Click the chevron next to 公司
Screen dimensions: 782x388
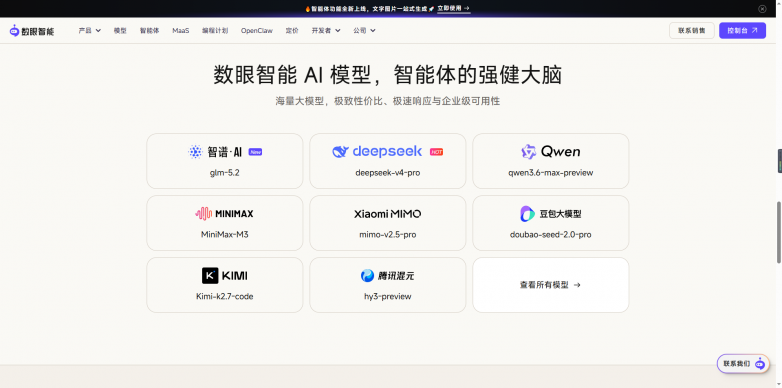click(x=373, y=30)
